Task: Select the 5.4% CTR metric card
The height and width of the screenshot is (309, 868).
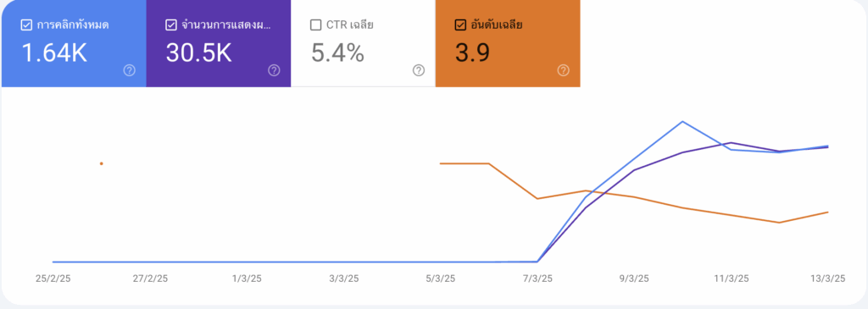Action: click(x=363, y=43)
